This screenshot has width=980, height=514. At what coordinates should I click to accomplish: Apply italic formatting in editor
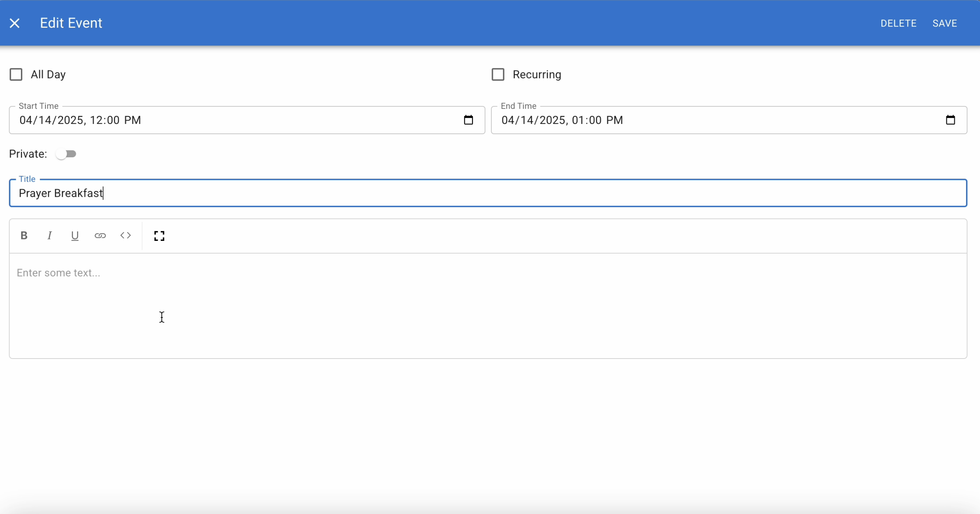point(50,236)
